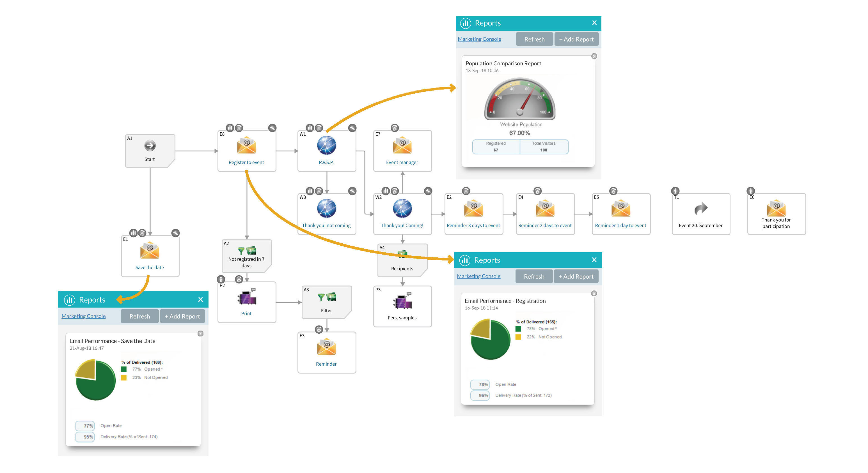Click gear settings badge above Event manager
The width and height of the screenshot is (868, 473).
tap(395, 128)
